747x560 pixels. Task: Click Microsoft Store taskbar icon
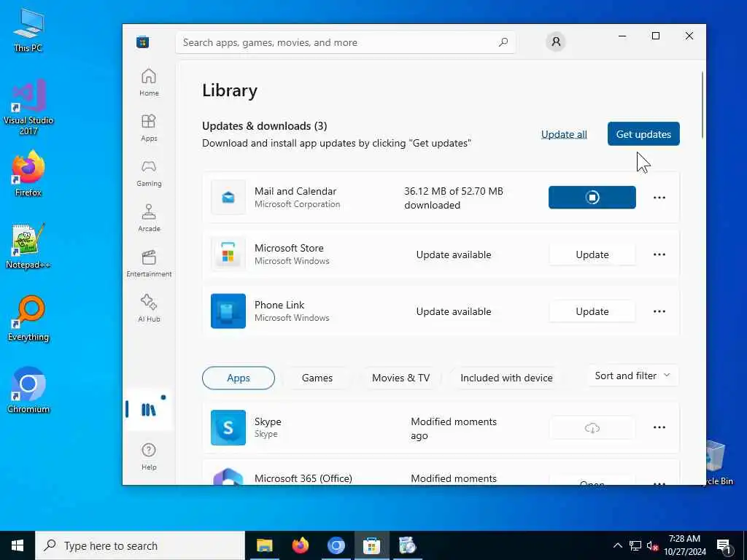pos(371,545)
